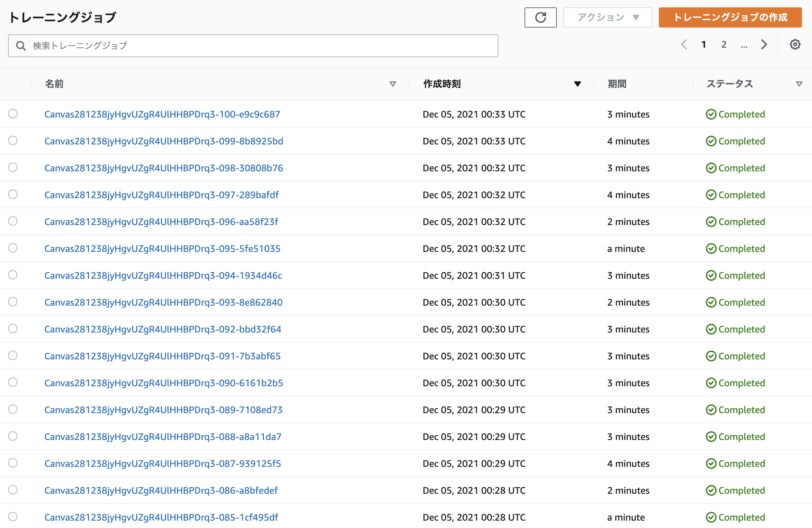The image size is (812, 528).
Task: Open job link ending 098-30808b76
Action: coord(164,168)
